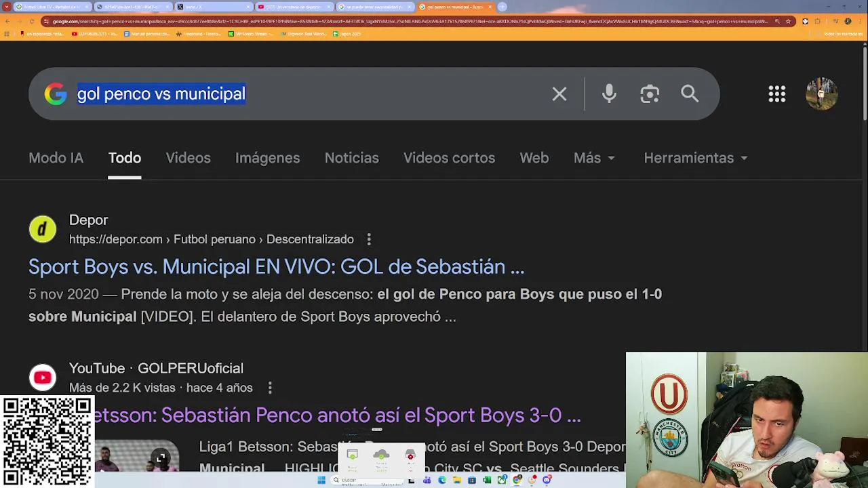Switch to the Modo IA tab

56,158
